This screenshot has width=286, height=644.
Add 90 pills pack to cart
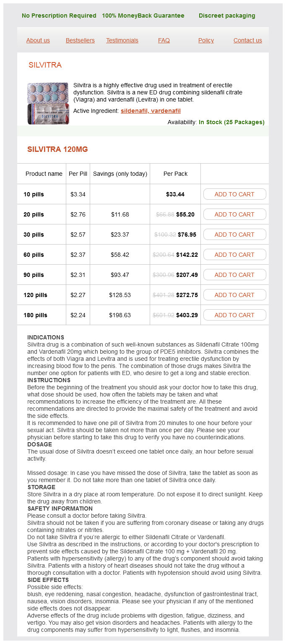[x=234, y=275]
